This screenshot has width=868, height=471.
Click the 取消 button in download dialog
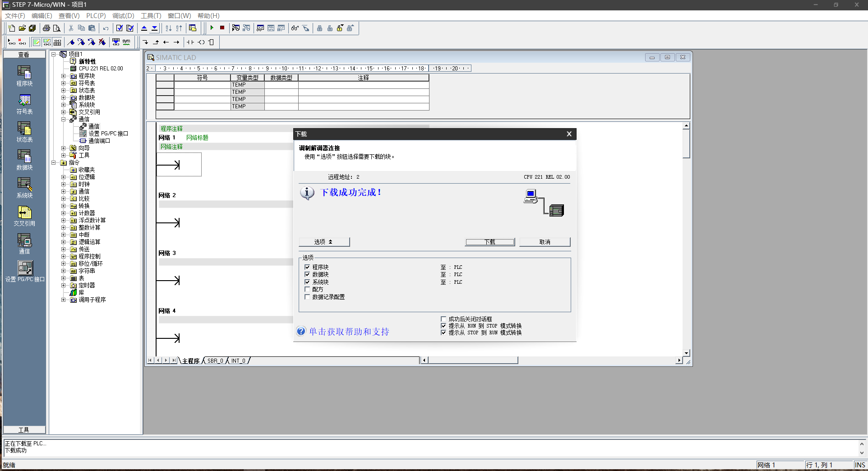pyautogui.click(x=545, y=242)
